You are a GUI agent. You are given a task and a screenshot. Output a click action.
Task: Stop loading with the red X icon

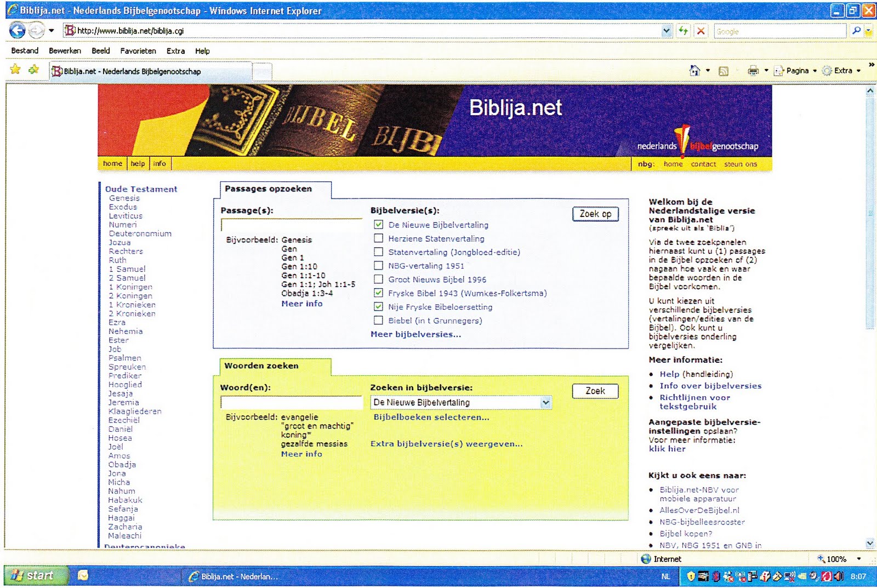click(x=701, y=31)
